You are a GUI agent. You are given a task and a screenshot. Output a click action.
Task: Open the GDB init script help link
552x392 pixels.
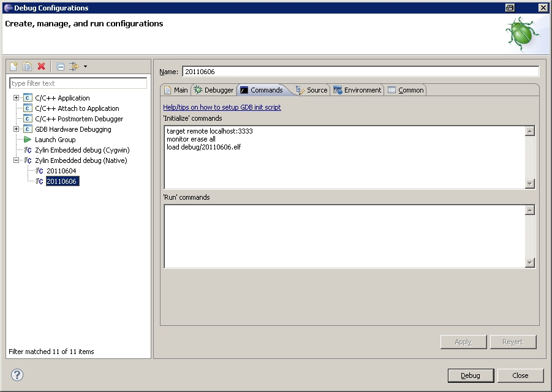(x=222, y=107)
